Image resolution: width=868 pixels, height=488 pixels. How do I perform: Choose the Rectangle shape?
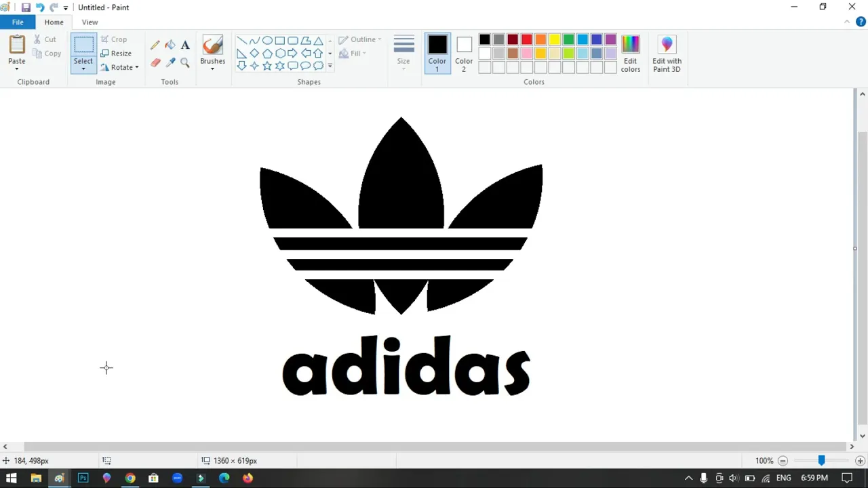pos(280,41)
